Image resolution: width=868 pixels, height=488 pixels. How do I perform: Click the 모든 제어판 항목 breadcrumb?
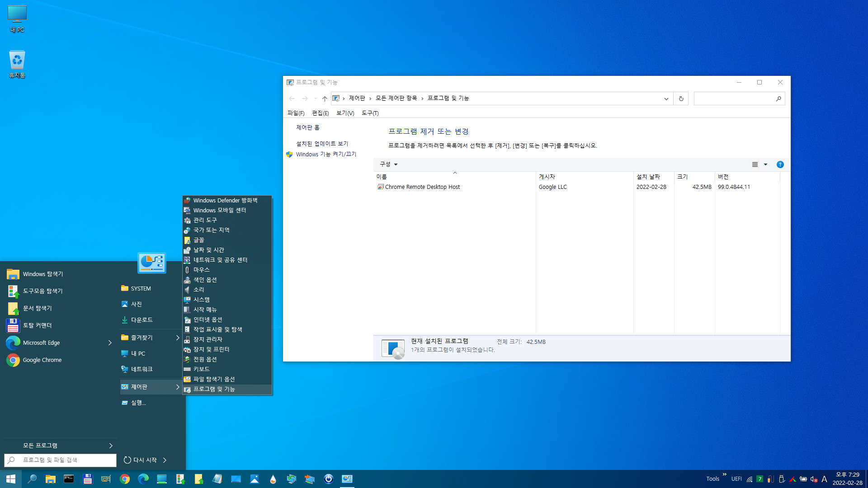click(396, 98)
